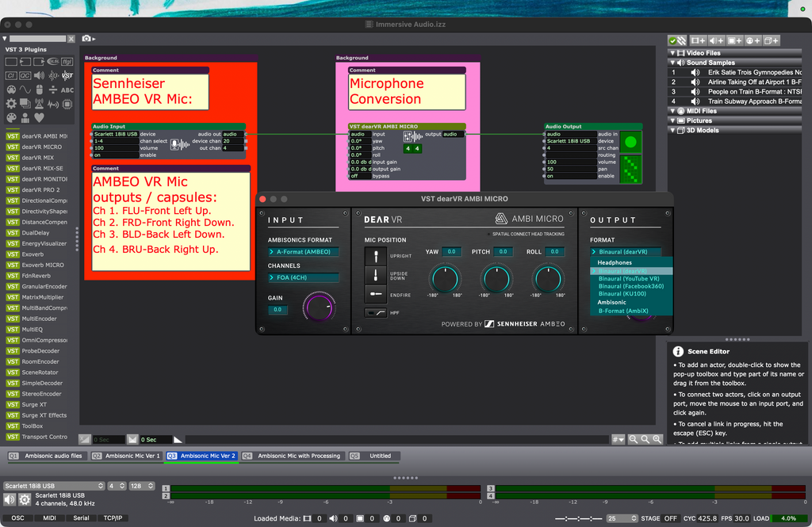The height and width of the screenshot is (527, 812).
Task: Switch to scene Q4 Ambisonic Mic with Processing
Action: point(293,456)
